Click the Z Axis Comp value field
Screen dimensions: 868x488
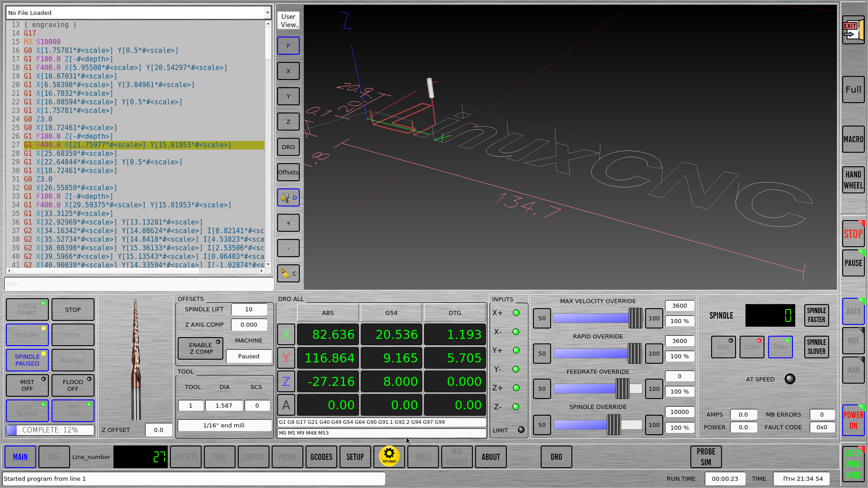[249, 324]
